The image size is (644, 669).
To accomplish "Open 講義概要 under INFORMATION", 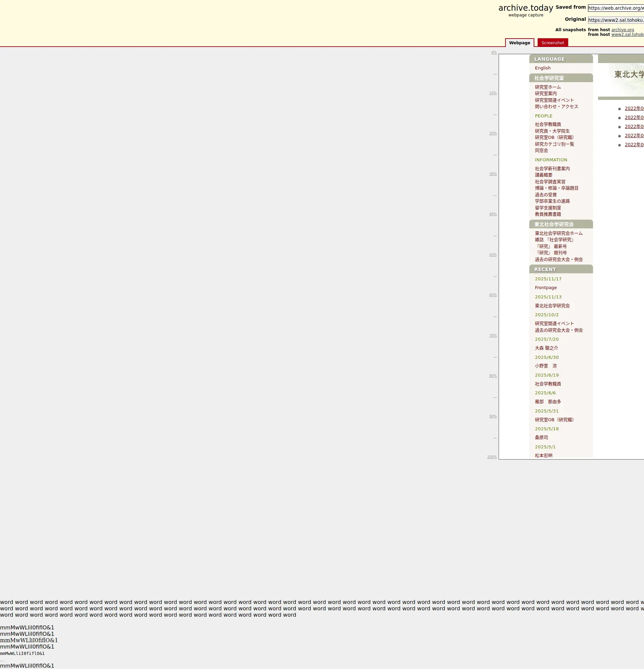I will [543, 175].
